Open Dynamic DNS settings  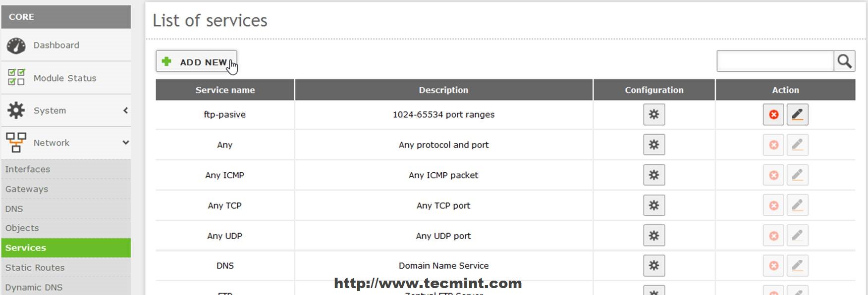pos(34,288)
